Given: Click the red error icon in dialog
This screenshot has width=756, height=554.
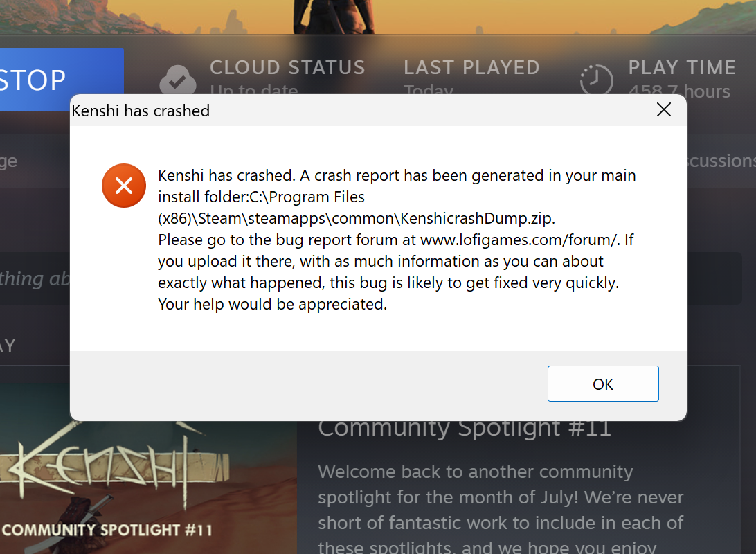Looking at the screenshot, I should click(x=124, y=186).
